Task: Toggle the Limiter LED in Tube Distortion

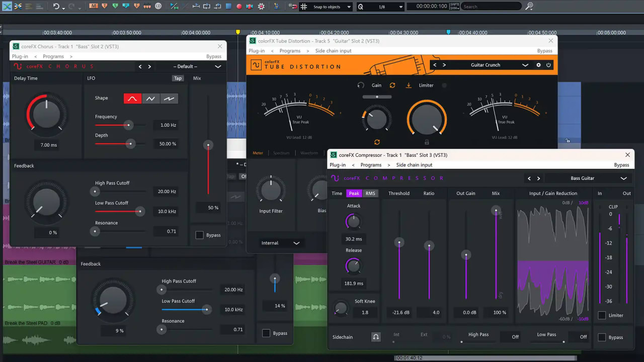Action: click(444, 85)
